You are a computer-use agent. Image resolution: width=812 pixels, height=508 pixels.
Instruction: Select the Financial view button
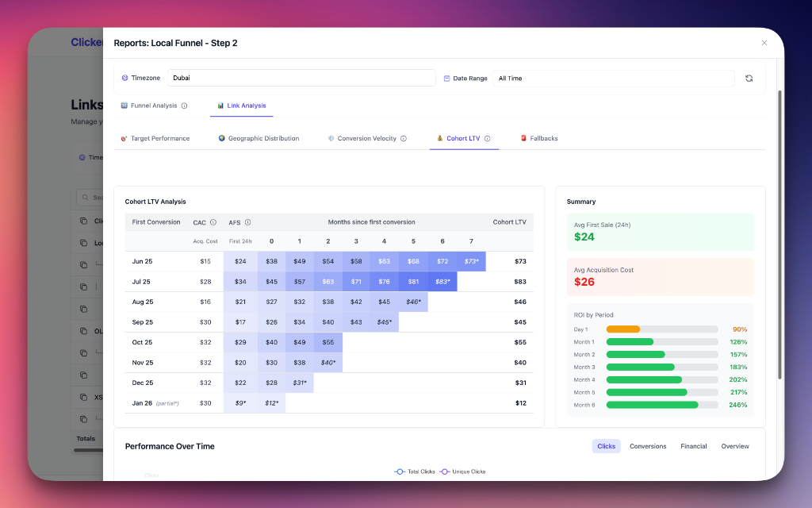(x=693, y=446)
